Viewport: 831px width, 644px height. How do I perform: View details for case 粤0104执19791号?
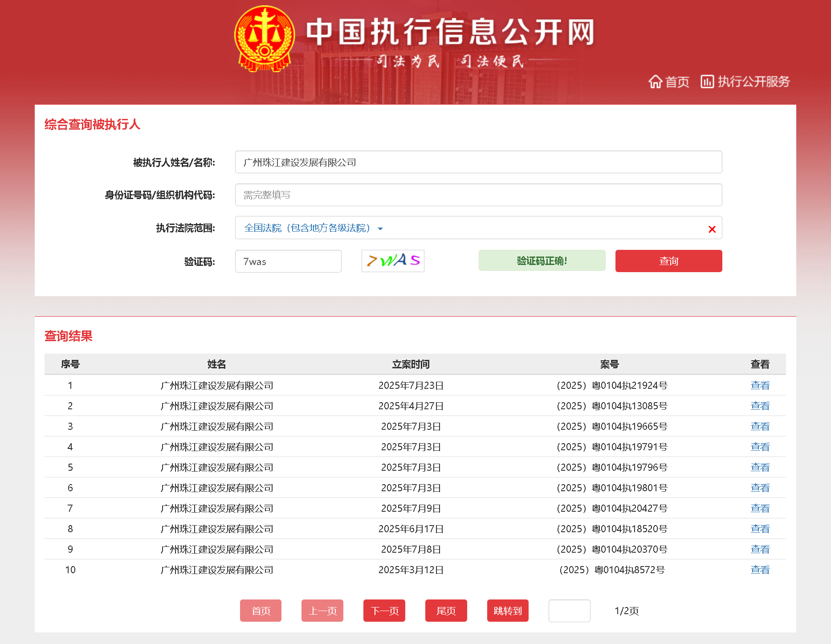[760, 447]
